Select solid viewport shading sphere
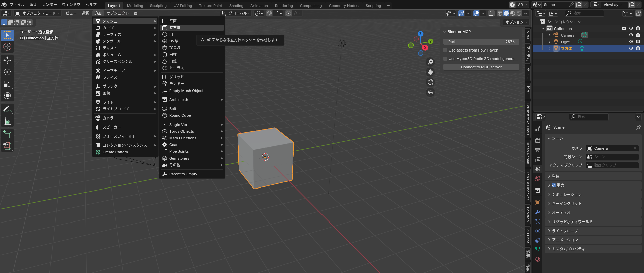Viewport: 644px width, 273px height. pos(506,13)
